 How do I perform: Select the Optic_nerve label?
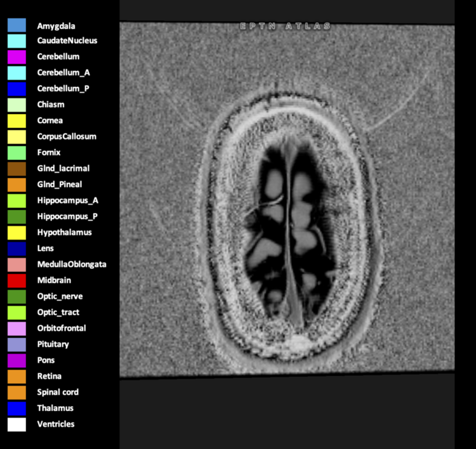pos(60,296)
